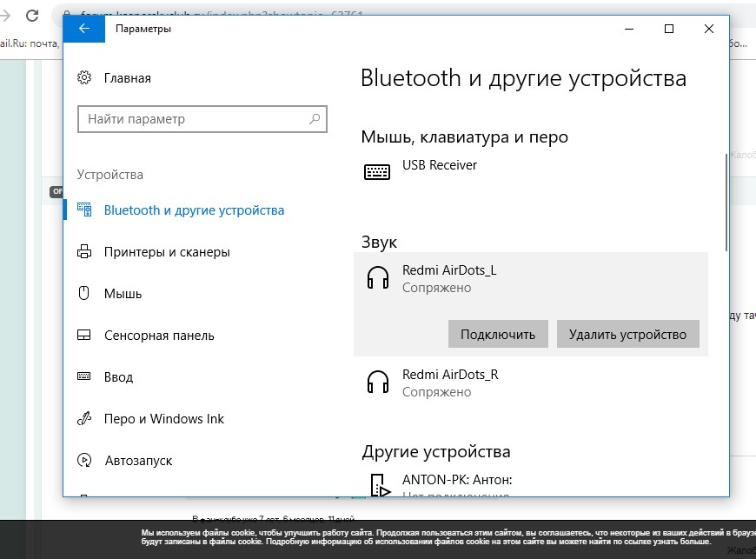Click the Автозапуск autoplay icon
The height and width of the screenshot is (559, 756).
coord(84,460)
